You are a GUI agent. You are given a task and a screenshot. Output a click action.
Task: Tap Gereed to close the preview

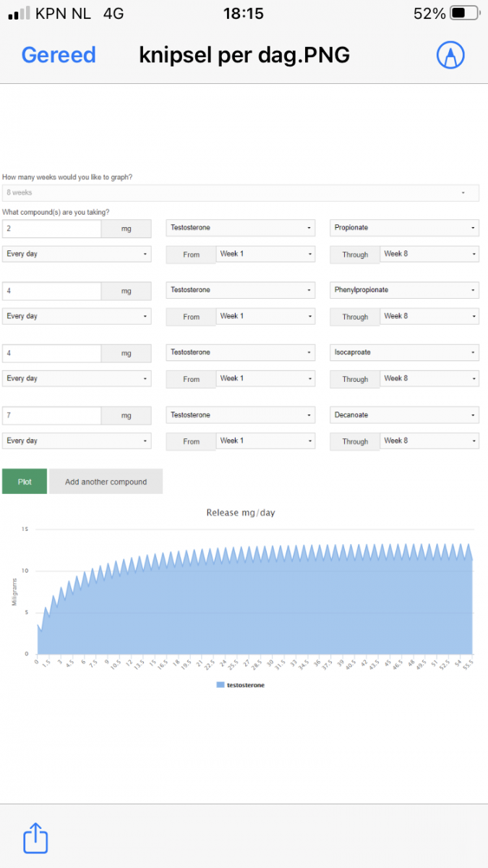point(59,55)
